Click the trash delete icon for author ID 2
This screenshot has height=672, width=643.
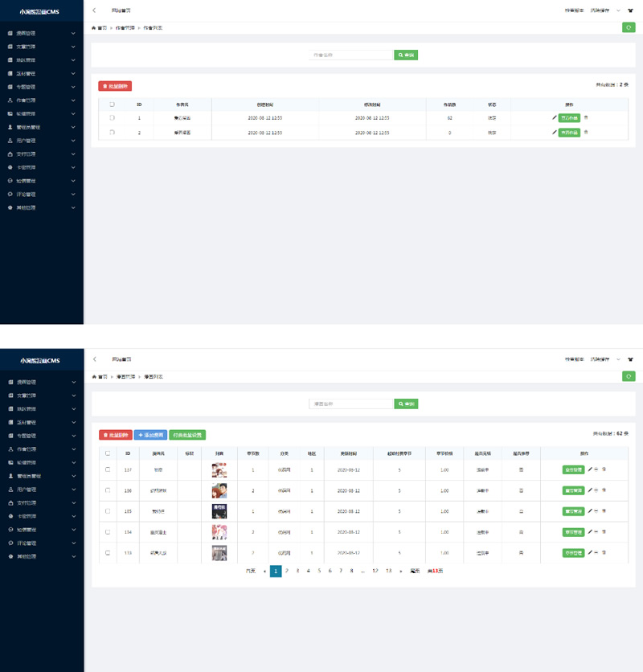pyautogui.click(x=586, y=132)
